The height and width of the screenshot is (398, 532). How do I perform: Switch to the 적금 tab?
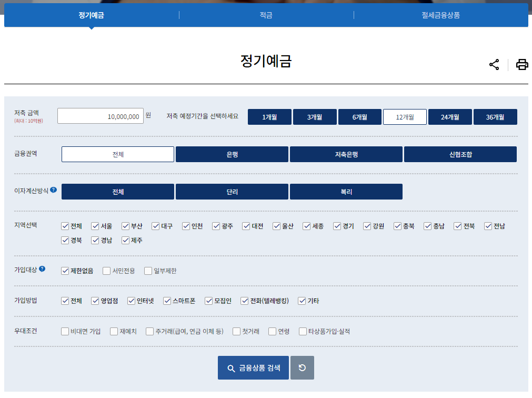pyautogui.click(x=266, y=15)
